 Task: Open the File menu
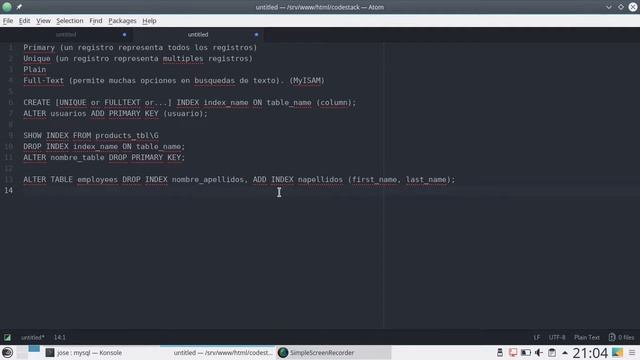pyautogui.click(x=8, y=21)
